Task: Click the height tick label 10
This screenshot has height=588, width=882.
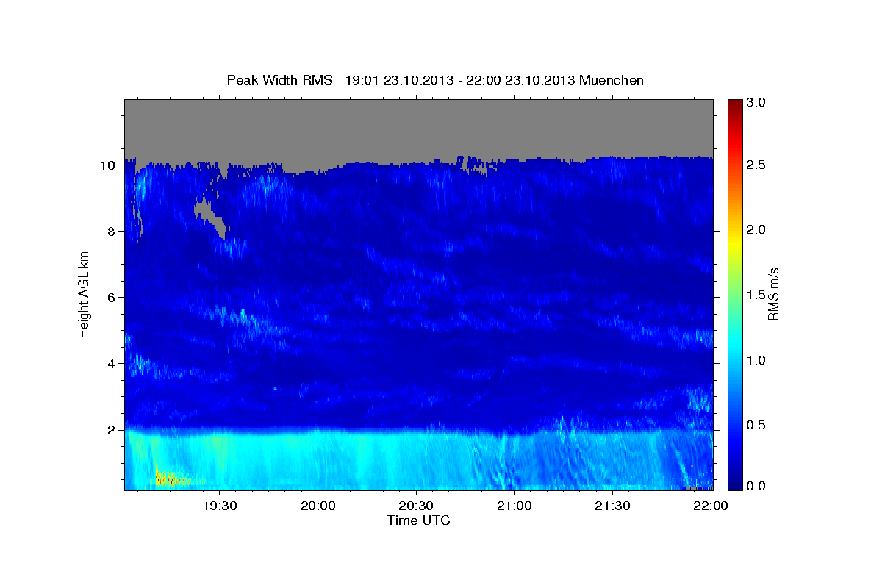Action: 107,165
